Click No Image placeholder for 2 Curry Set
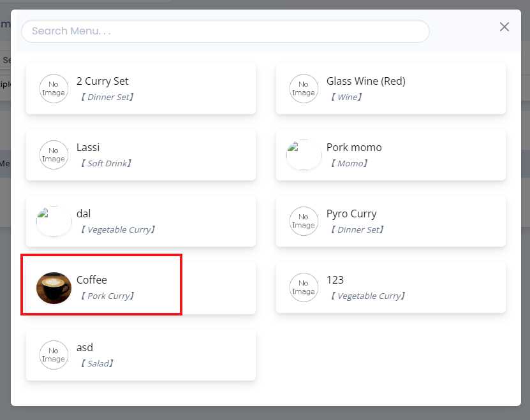 pyautogui.click(x=54, y=89)
